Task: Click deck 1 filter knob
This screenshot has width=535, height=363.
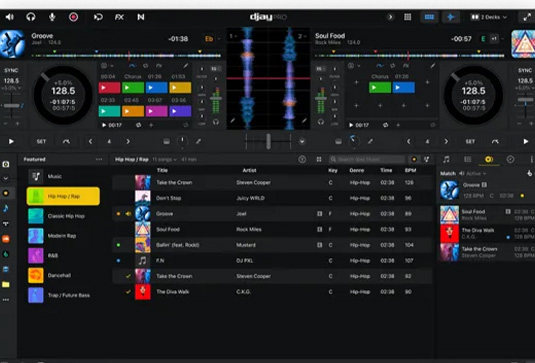Action: 183,141
